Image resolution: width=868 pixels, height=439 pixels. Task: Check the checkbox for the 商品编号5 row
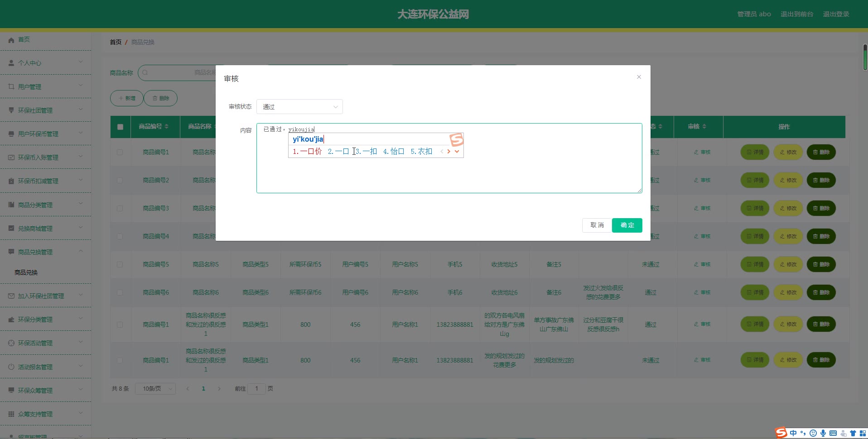click(x=120, y=264)
